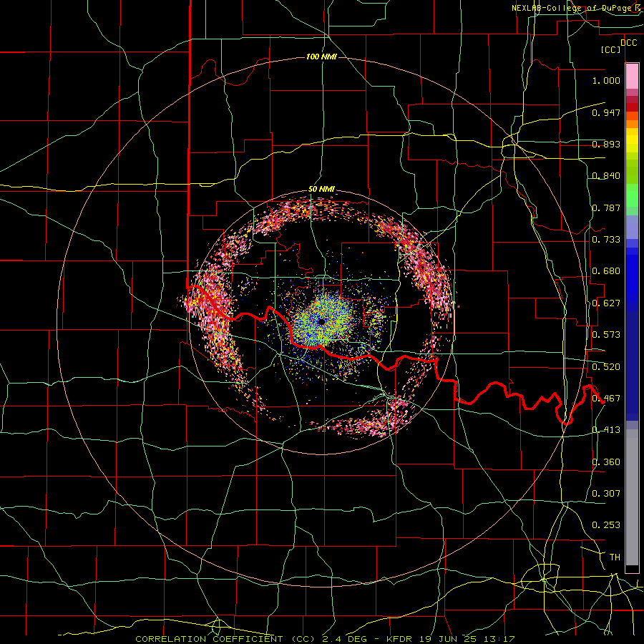Viewport: 644px width, 644px height.
Task: Click the TH threshold label on the legend
Action: (615, 557)
